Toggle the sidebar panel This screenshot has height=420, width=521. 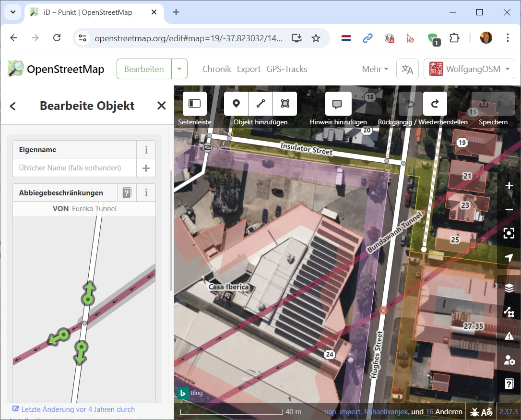(x=194, y=104)
